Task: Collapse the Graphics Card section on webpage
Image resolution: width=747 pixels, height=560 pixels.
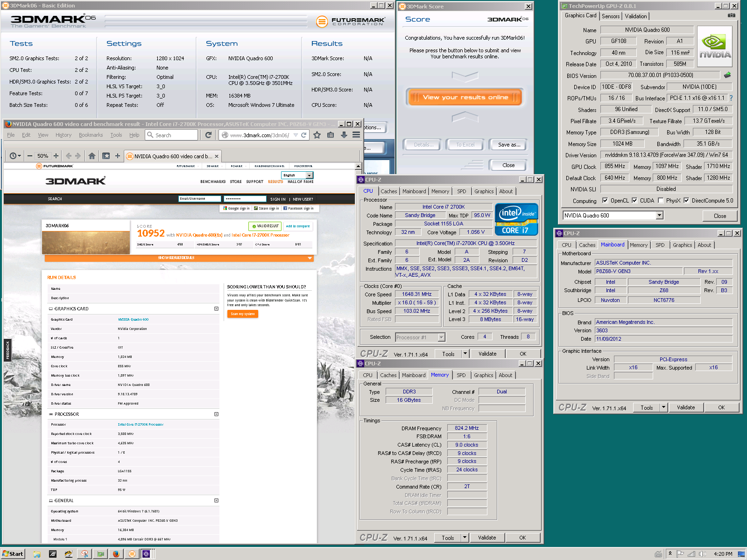Action: [x=216, y=309]
